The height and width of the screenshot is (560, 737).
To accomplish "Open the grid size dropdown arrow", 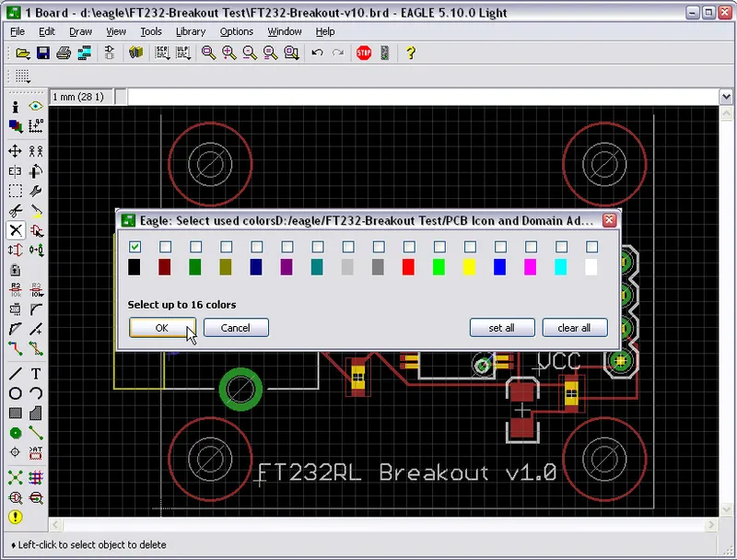I will coord(727,94).
